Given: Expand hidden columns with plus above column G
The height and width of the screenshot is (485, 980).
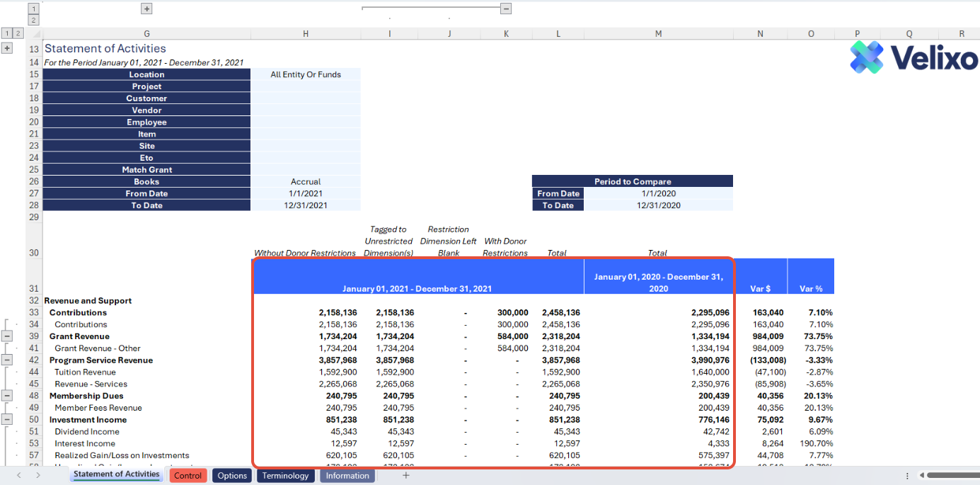Looking at the screenshot, I should pyautogui.click(x=146, y=8).
